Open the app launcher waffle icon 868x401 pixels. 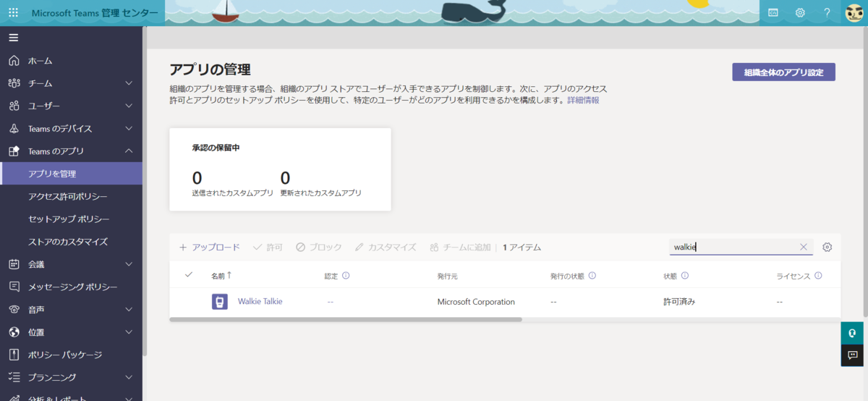(x=14, y=12)
